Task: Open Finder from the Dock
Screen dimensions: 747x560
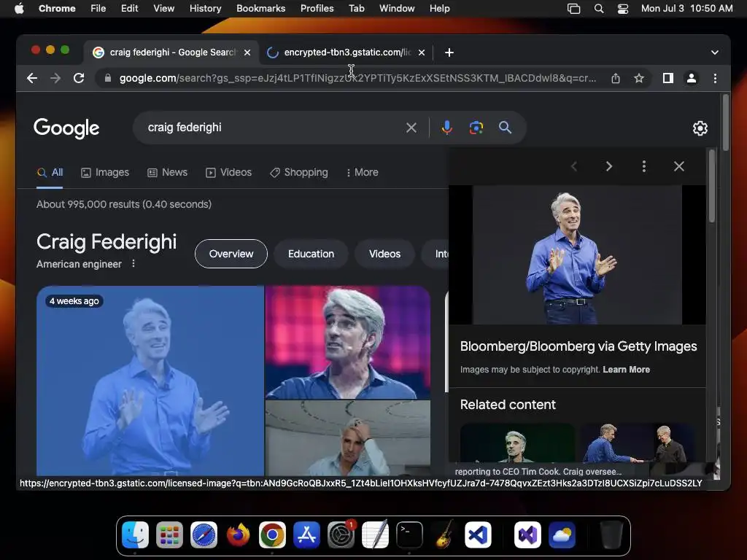Action: 135,534
